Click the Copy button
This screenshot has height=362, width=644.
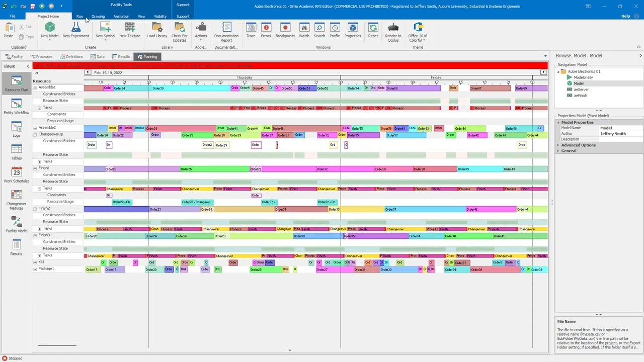tap(26, 37)
